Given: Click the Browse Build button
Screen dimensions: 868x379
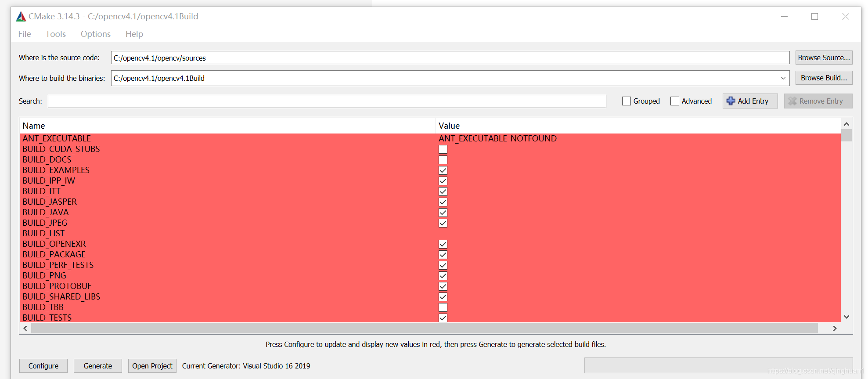Looking at the screenshot, I should (824, 78).
